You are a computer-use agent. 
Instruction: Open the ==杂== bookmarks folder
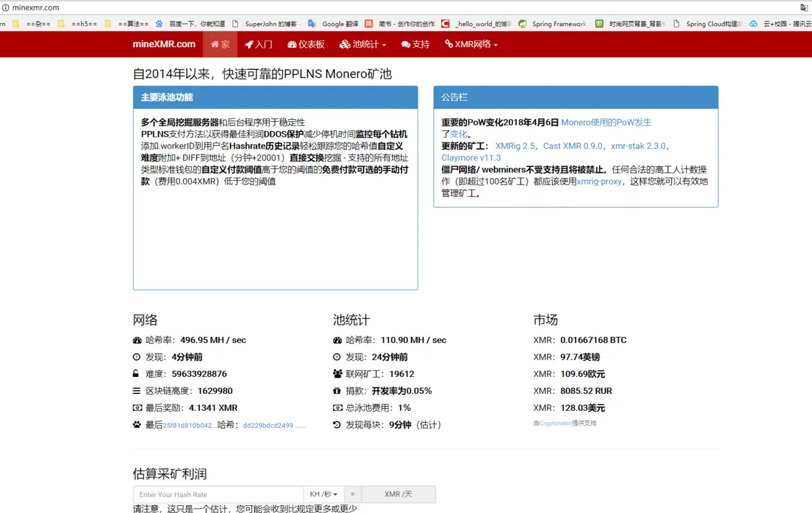(x=31, y=24)
